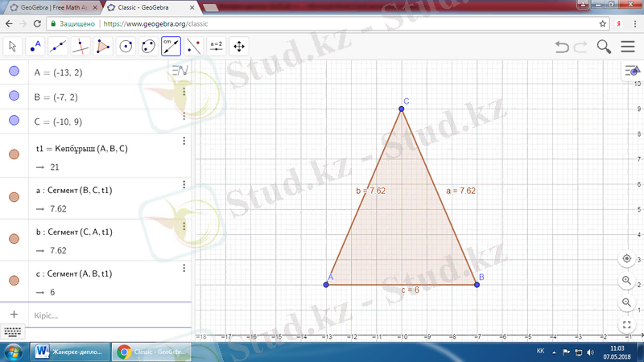The height and width of the screenshot is (362, 644).
Task: Open the GeoGebra search
Action: point(604,47)
